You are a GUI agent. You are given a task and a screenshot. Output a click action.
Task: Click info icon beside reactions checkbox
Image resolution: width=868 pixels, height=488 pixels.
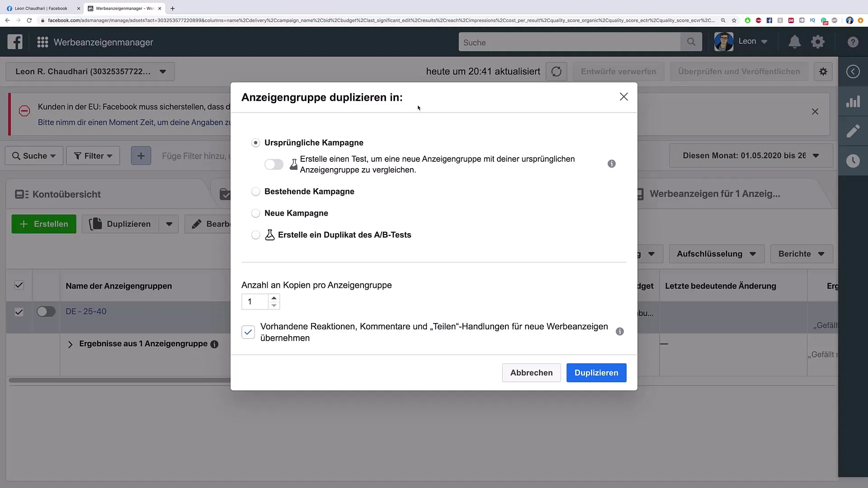point(620,332)
